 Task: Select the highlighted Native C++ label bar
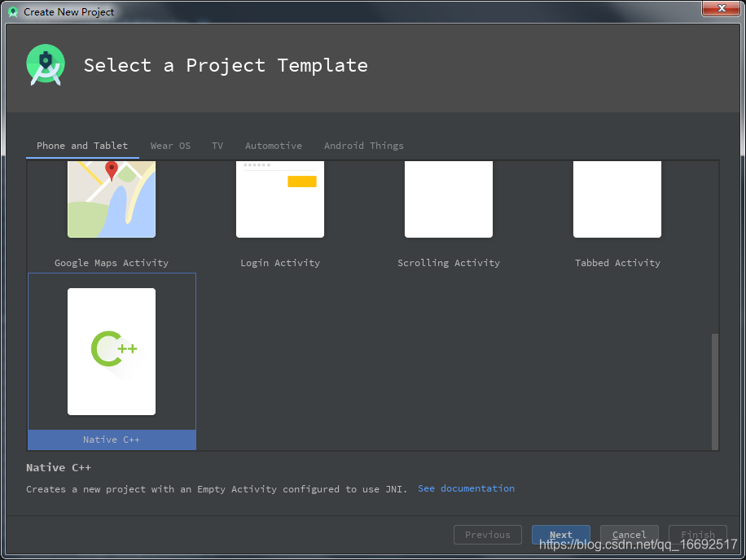(x=112, y=440)
